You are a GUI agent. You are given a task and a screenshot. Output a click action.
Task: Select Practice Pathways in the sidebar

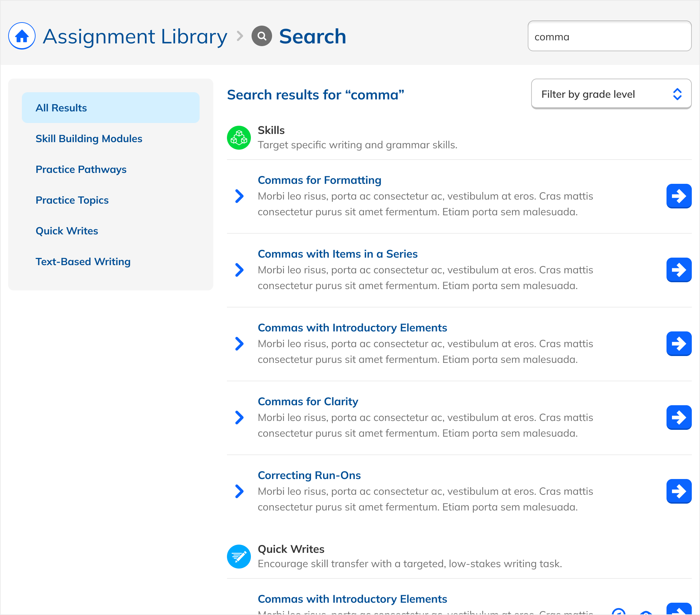(81, 169)
